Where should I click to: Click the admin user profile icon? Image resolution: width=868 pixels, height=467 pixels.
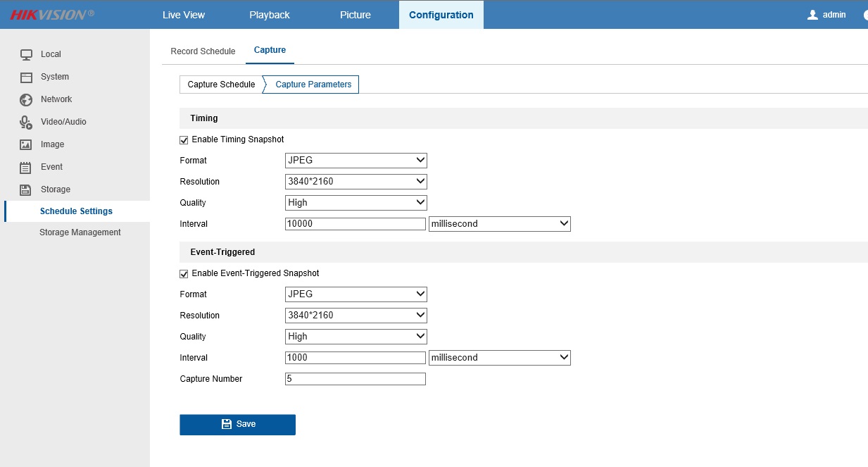(x=812, y=15)
